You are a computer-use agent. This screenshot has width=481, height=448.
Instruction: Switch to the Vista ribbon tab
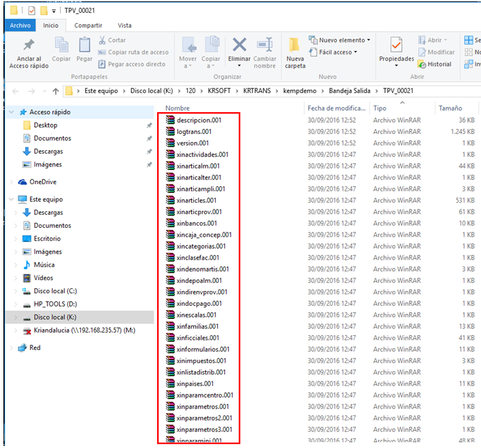pyautogui.click(x=125, y=25)
